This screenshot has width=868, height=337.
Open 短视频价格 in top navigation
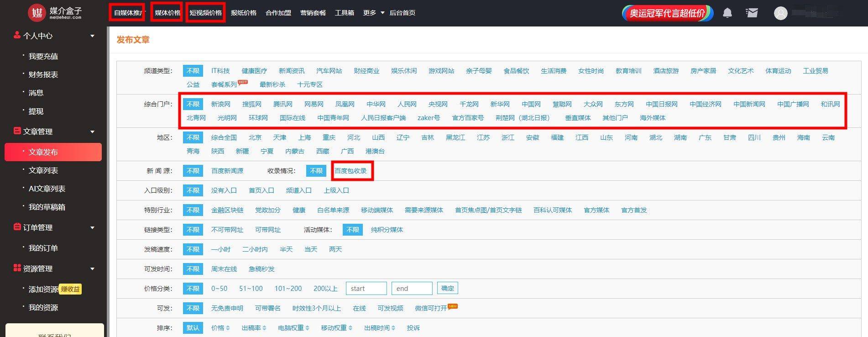click(x=206, y=13)
